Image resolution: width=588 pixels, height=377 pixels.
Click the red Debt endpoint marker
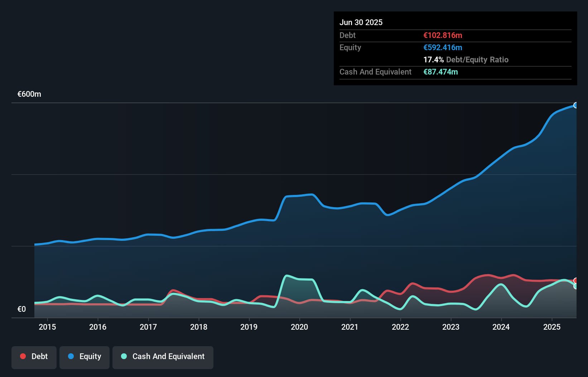coord(576,281)
